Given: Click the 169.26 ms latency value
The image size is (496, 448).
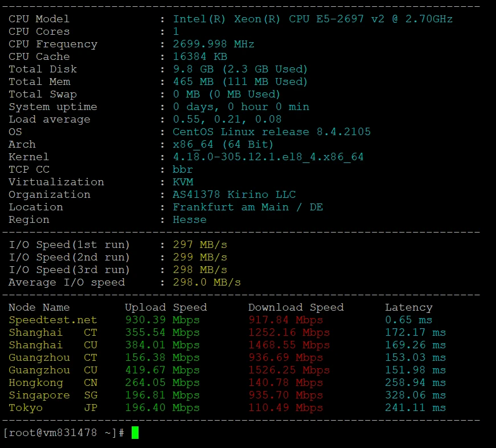Looking at the screenshot, I should click(416, 345).
